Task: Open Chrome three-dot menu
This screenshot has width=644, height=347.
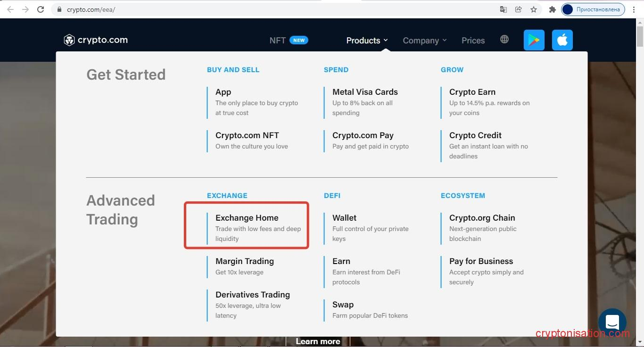Action: 634,9
